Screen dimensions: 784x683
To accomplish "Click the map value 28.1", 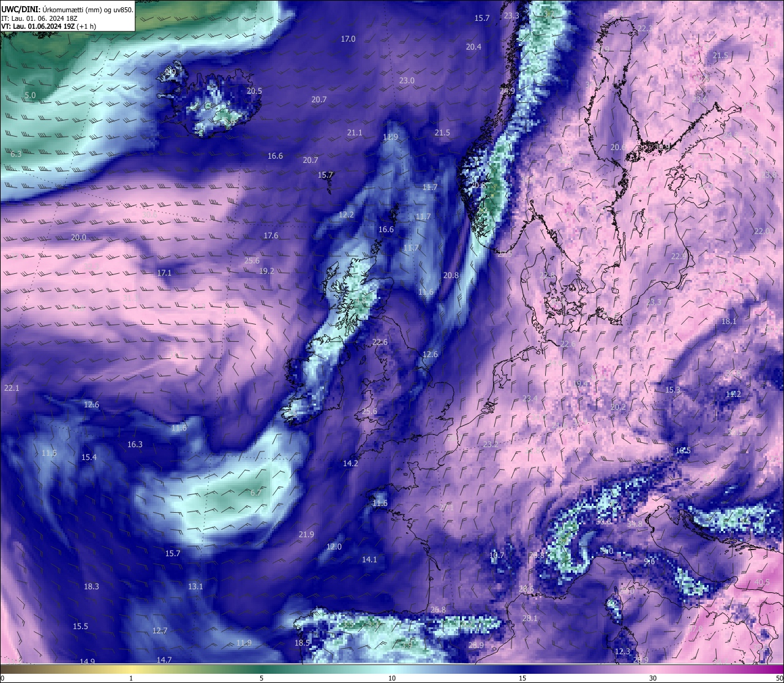I will point(530,619).
